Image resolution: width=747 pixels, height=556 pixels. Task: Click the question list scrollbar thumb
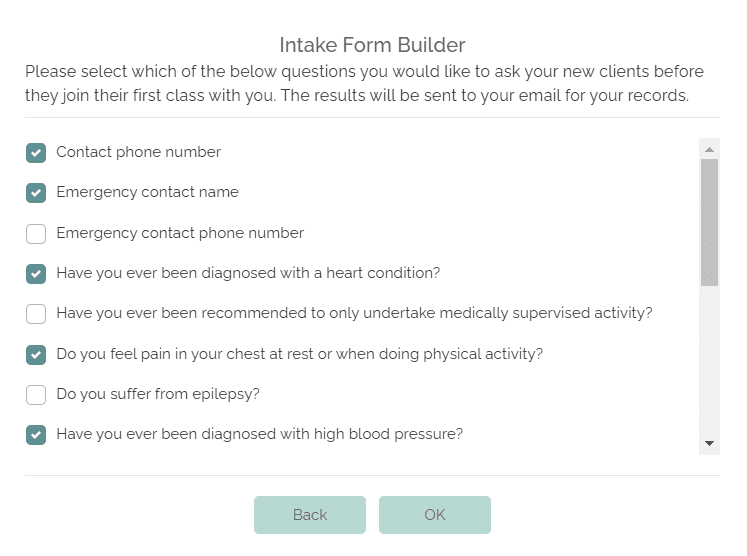point(709,222)
